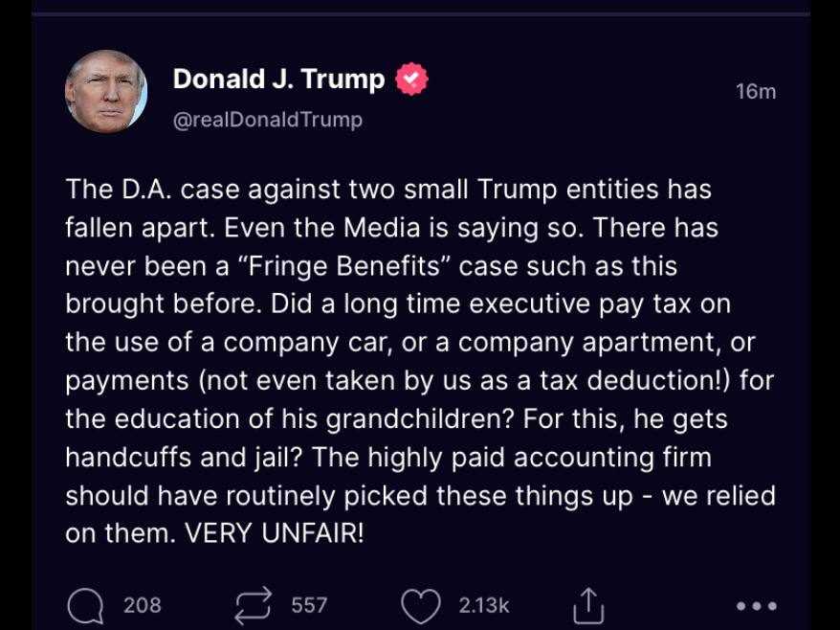Open the @realDonaldTrump handle link
Image resolution: width=840 pixels, height=630 pixels.
pyautogui.click(x=267, y=120)
